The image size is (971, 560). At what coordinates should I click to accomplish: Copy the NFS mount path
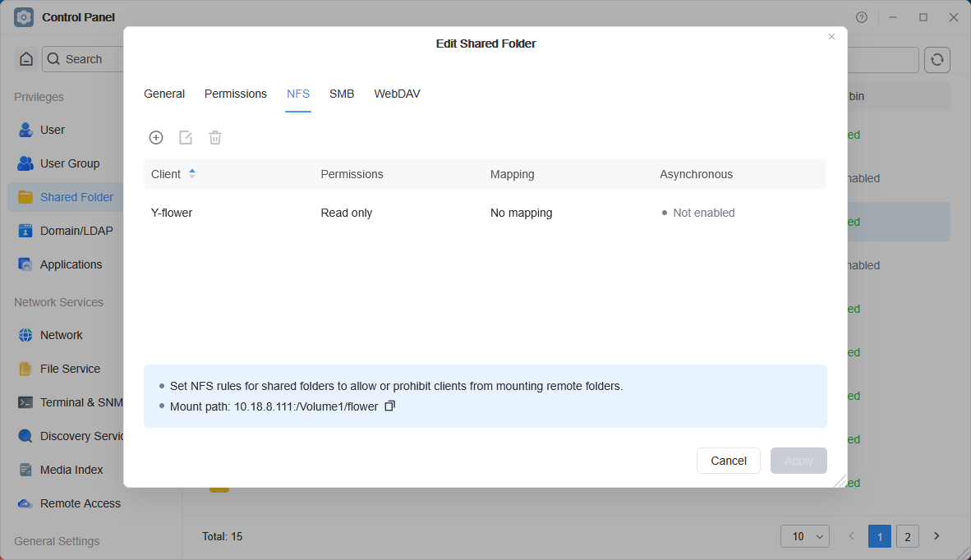(x=389, y=406)
